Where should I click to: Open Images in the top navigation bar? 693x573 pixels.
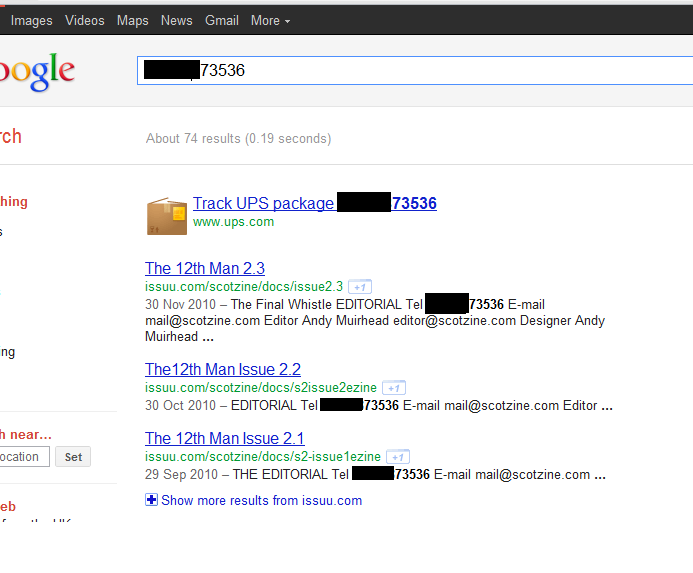pyautogui.click(x=31, y=20)
